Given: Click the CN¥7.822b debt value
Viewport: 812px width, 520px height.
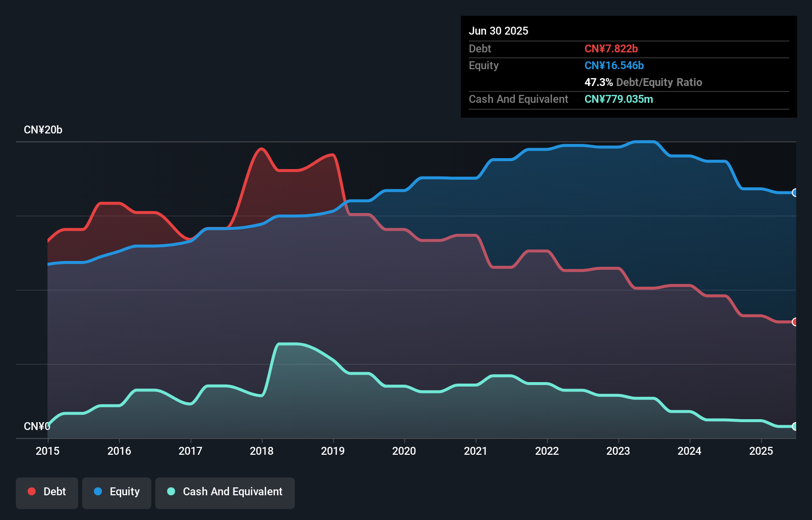Looking at the screenshot, I should 611,48.
